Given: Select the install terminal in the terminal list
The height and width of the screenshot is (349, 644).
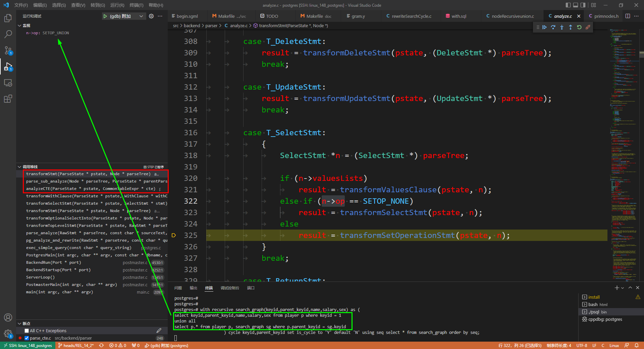Looking at the screenshot, I should click(611, 297).
